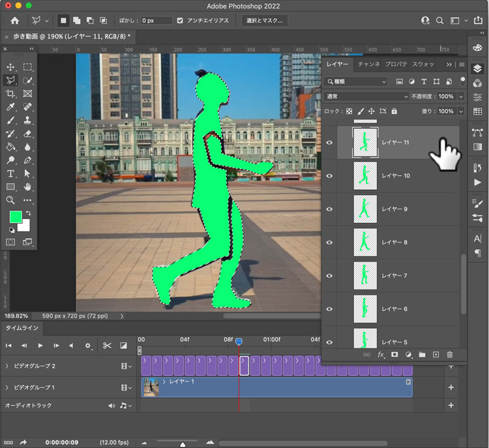Step to next frame in timeline

pos(56,346)
